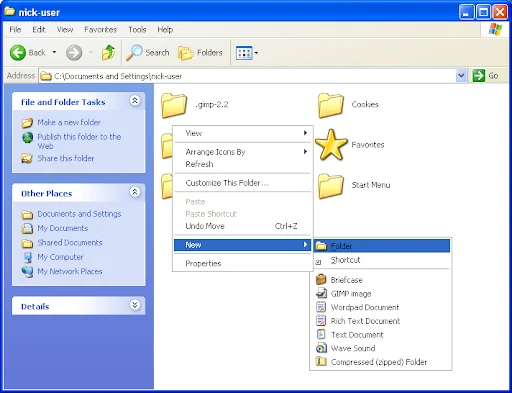Open the File menu
This screenshot has width=512, height=393.
coord(15,30)
